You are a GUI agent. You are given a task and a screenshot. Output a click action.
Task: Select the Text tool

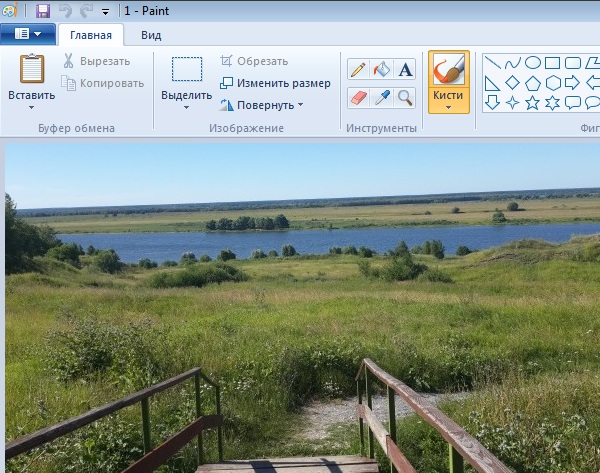coord(405,69)
